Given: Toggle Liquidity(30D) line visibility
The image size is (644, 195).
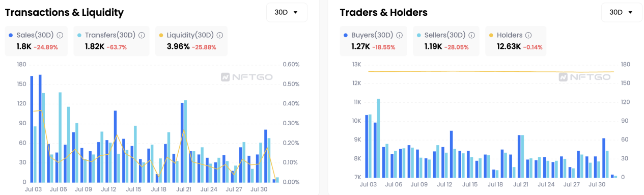Looking at the screenshot, I should coord(186,35).
